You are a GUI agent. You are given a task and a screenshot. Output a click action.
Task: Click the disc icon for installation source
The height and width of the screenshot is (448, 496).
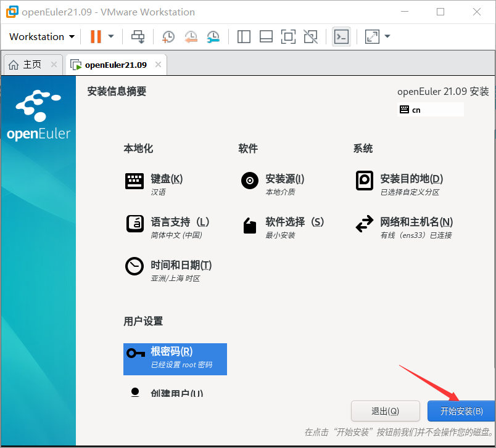click(250, 181)
